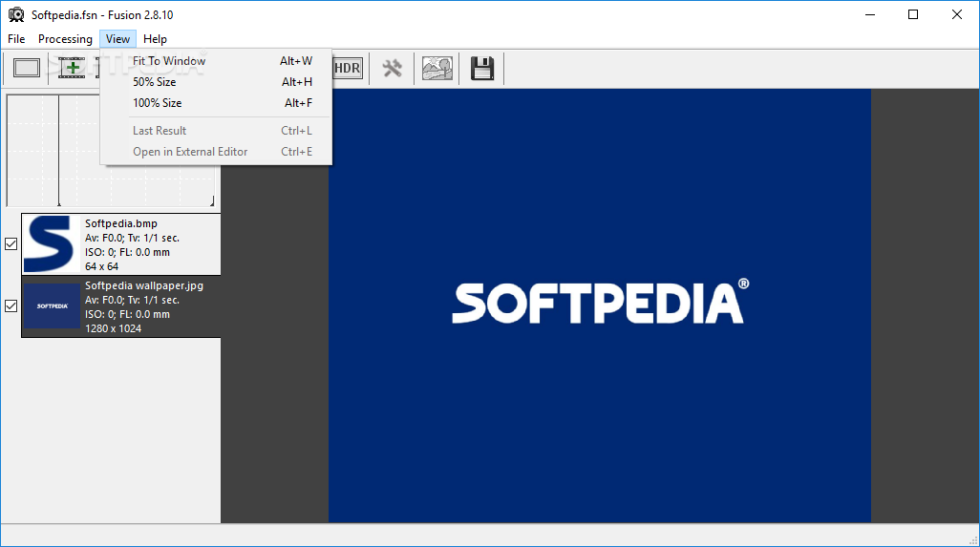Select the Softpedia wallpaper.jpg thumbnail
Image resolution: width=980 pixels, height=547 pixels.
click(x=52, y=306)
